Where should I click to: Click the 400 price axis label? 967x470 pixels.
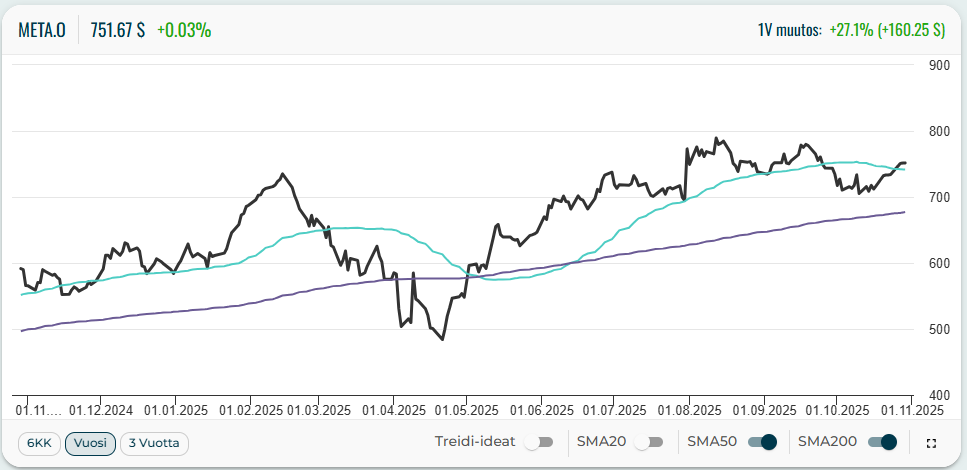click(939, 395)
